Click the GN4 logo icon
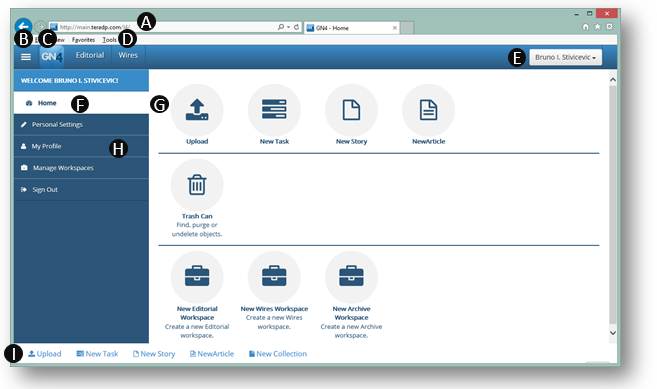Screen dimensions: 657x389 (x=52, y=57)
